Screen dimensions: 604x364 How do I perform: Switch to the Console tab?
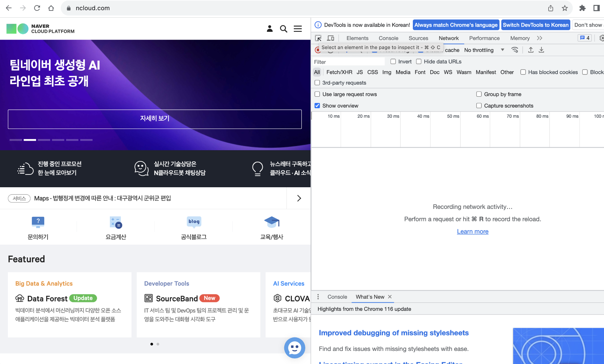[x=389, y=38]
